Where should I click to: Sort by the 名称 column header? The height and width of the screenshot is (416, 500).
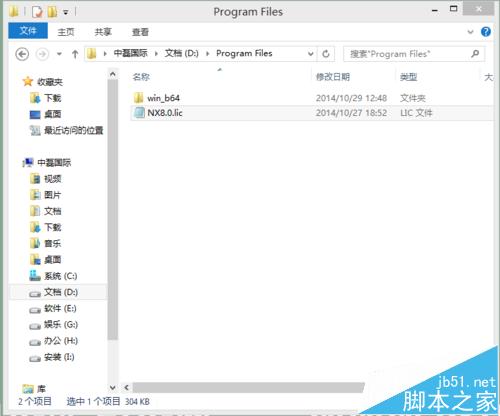[x=141, y=77]
